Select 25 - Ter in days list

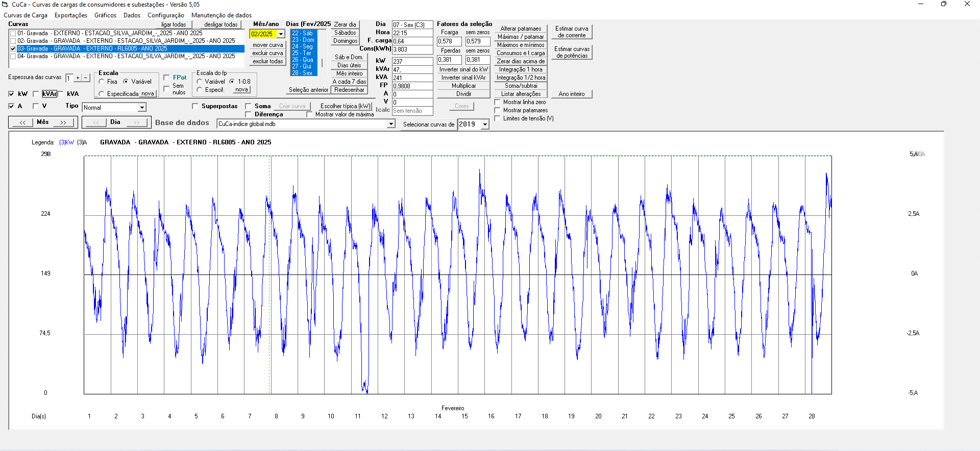pos(302,53)
